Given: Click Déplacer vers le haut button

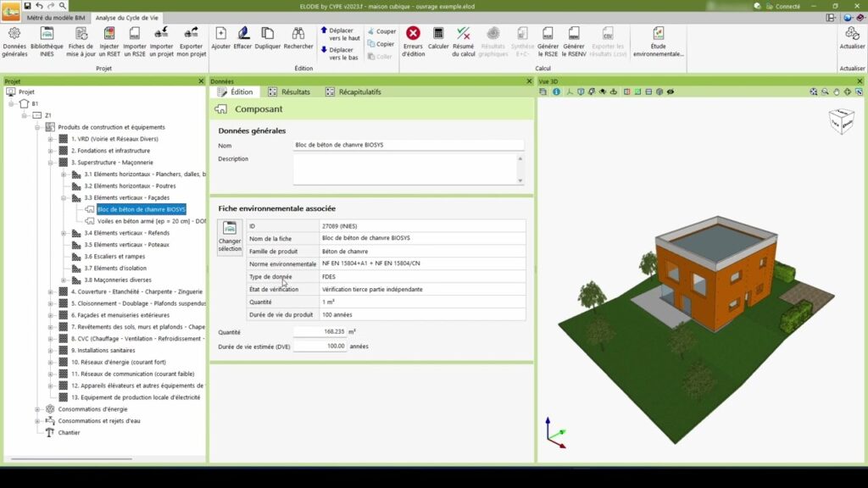Looking at the screenshot, I should click(339, 34).
